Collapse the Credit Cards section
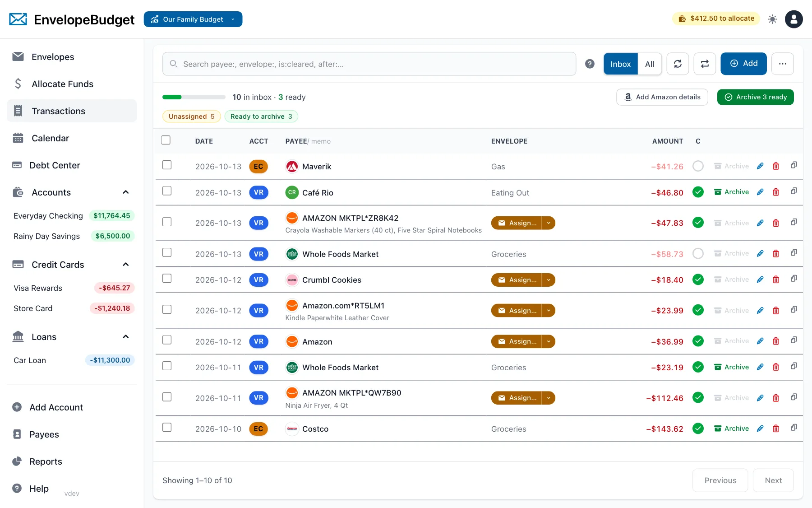Viewport: 812px width, 508px height. click(126, 265)
